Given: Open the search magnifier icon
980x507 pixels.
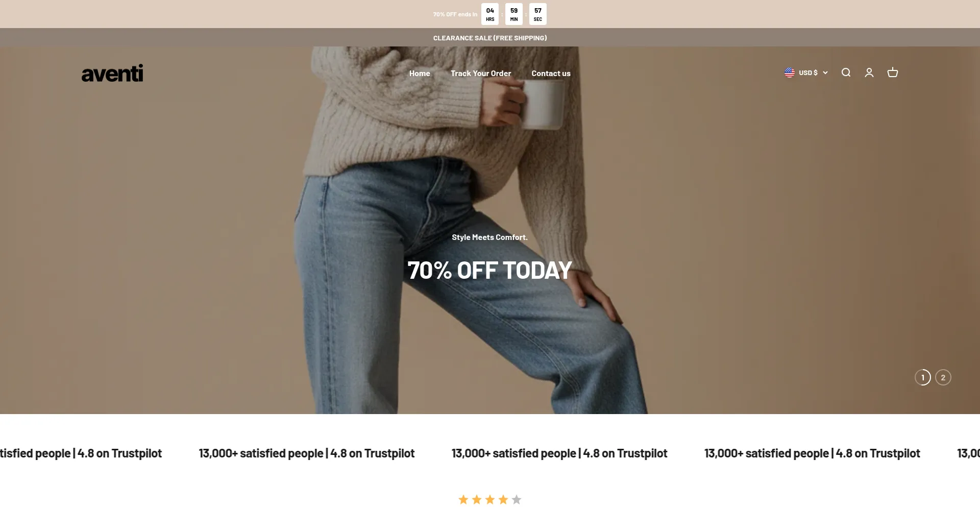Looking at the screenshot, I should [x=846, y=73].
